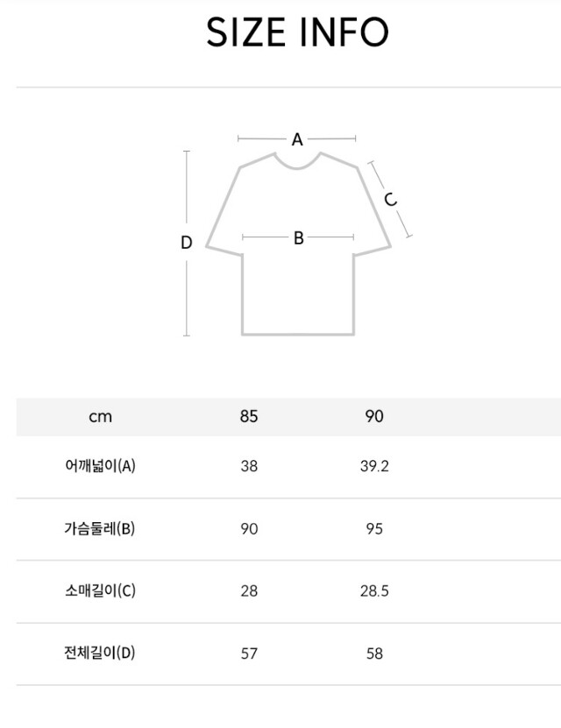This screenshot has width=561, height=728.
Task: Select the C sleeve length label
Action: pos(391,199)
